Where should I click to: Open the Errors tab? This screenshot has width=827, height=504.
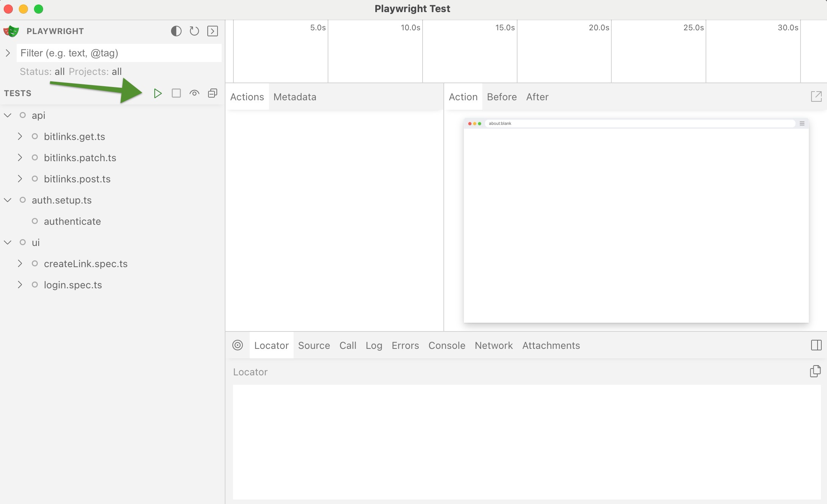[405, 345]
